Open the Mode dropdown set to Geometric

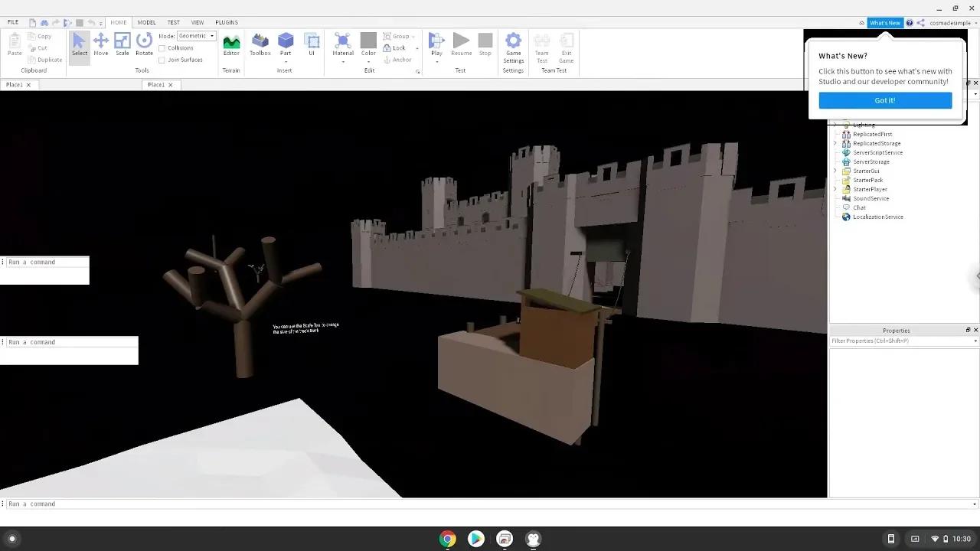coord(196,35)
